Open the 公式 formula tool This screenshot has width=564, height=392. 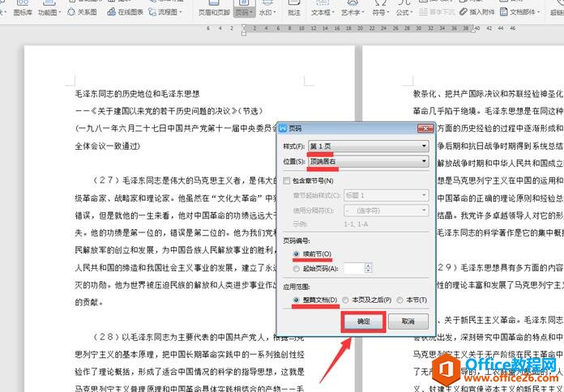coord(404,13)
